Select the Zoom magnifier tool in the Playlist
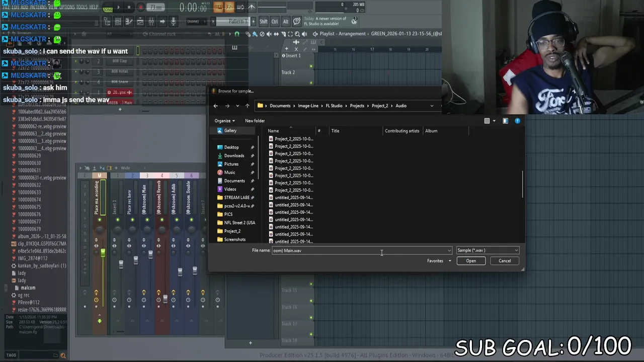 (x=297, y=34)
